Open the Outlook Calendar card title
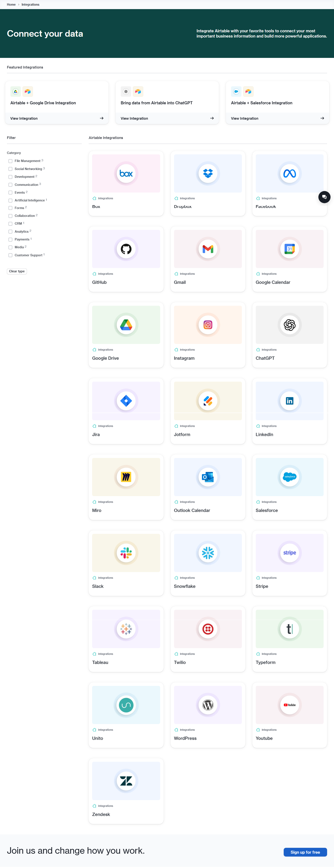This screenshot has height=868, width=334. [192, 510]
